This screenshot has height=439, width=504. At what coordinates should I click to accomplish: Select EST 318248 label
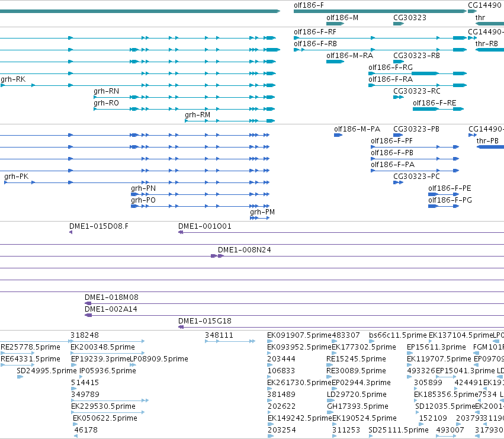point(85,336)
